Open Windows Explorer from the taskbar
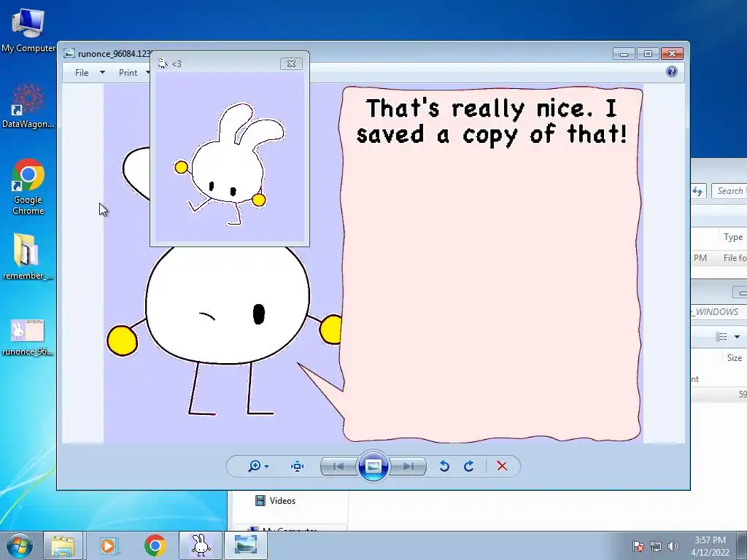 63,545
